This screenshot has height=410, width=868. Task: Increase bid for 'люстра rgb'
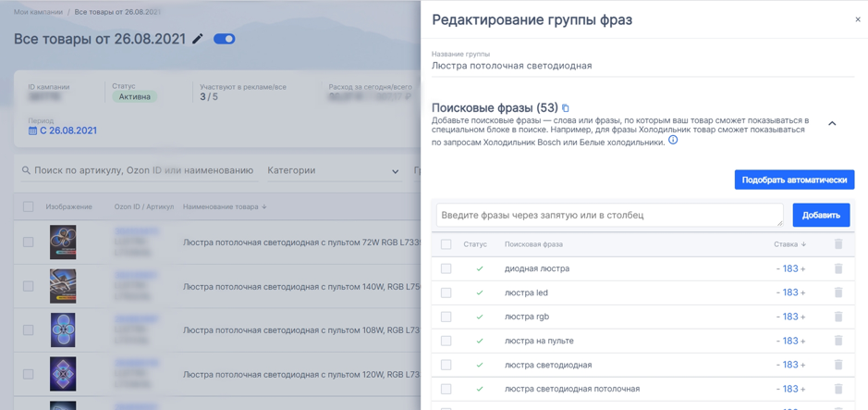click(x=802, y=317)
